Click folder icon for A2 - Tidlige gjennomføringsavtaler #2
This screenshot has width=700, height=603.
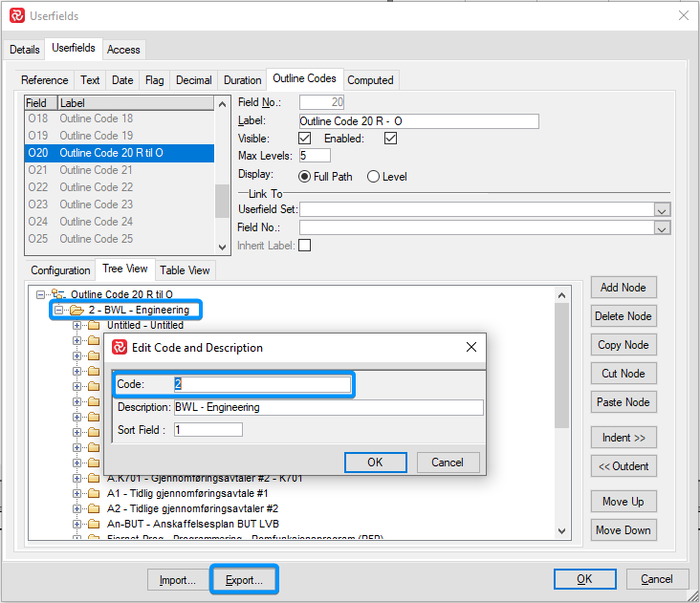coord(94,508)
